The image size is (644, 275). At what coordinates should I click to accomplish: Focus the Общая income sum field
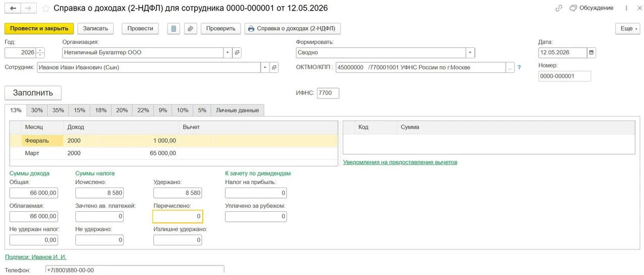click(x=34, y=193)
